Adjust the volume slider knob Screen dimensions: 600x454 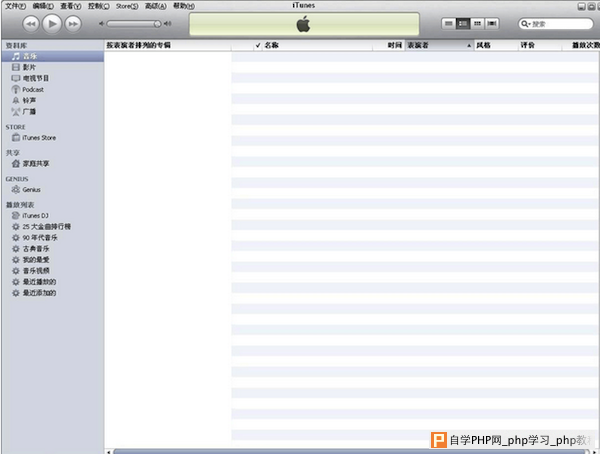157,24
